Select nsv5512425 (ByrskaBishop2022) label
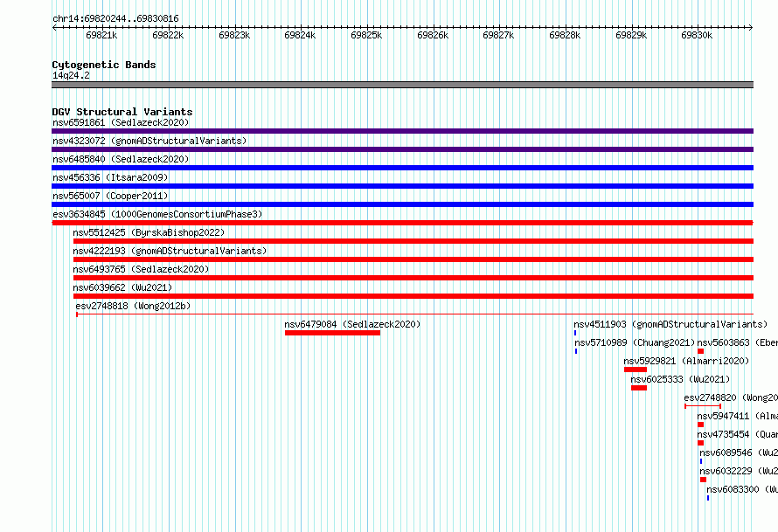 tap(149, 232)
